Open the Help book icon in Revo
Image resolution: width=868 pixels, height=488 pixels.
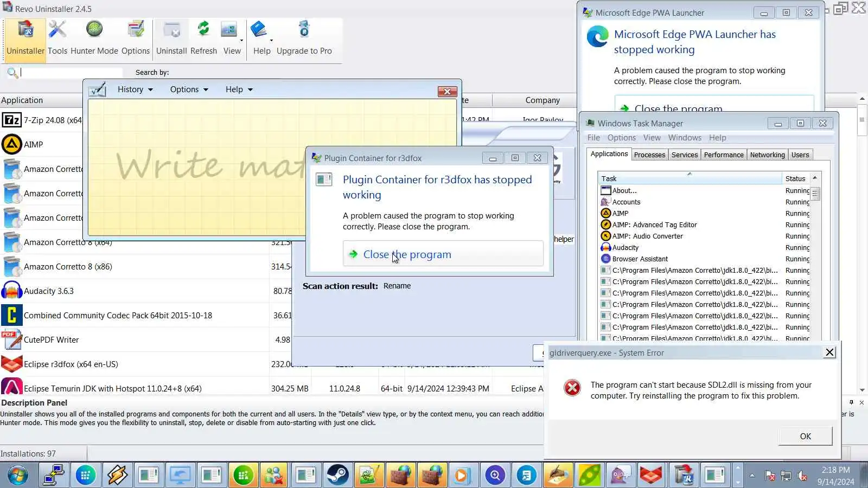point(259,29)
